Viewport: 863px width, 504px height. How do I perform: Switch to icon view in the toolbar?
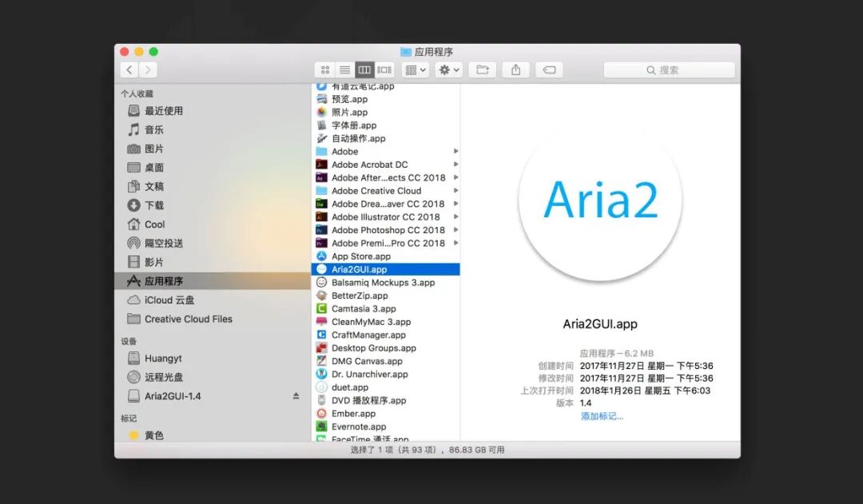tap(324, 69)
